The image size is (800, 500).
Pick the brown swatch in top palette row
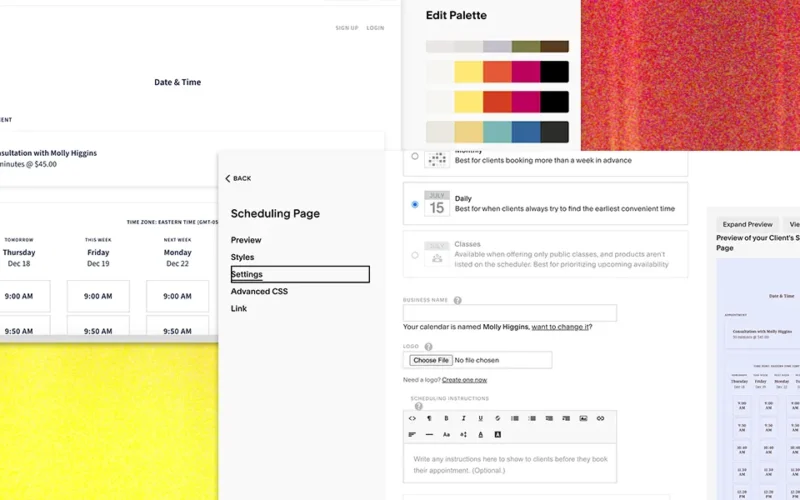555,46
